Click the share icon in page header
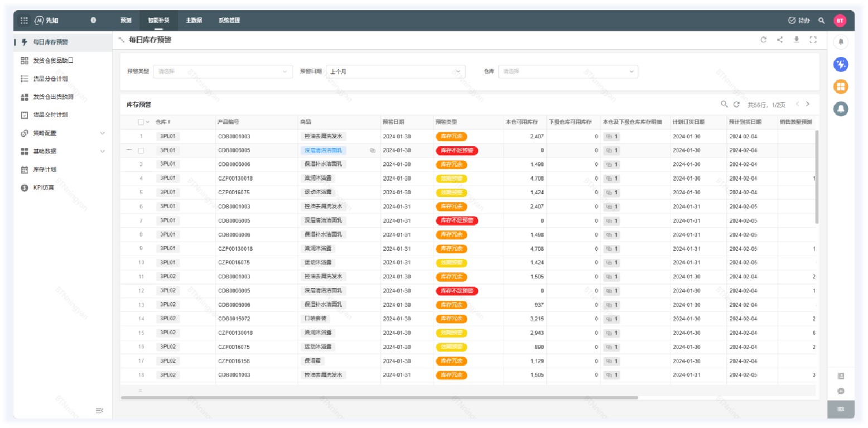 pos(780,40)
